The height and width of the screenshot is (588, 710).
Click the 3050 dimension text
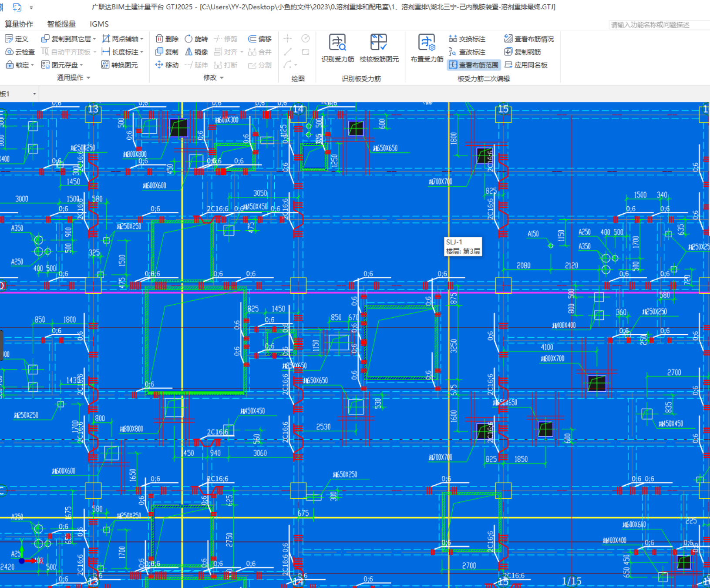(x=260, y=193)
